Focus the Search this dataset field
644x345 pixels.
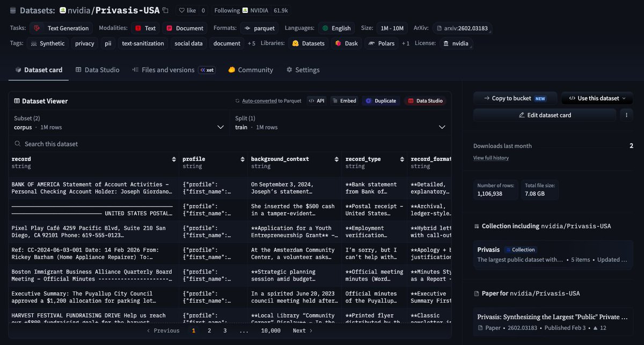coord(230,144)
